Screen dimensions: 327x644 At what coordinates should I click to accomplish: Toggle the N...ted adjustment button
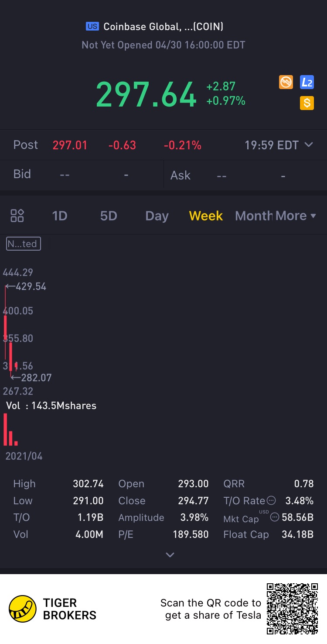(x=24, y=244)
